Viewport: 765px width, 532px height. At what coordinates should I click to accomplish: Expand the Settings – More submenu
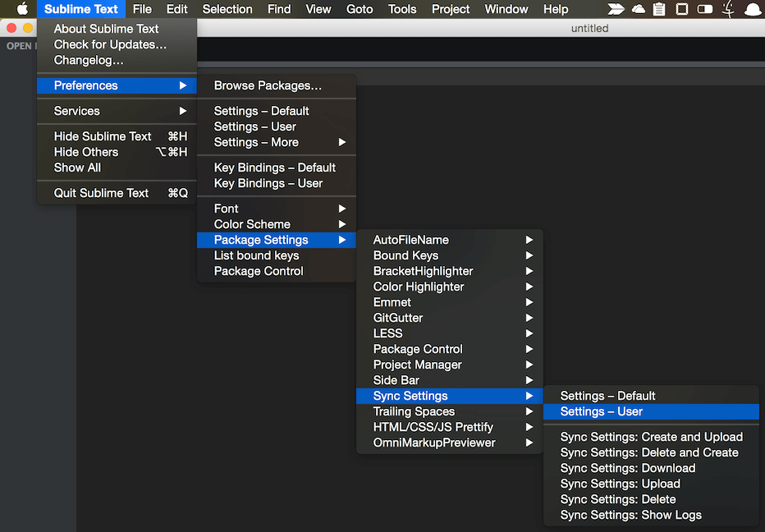click(x=277, y=142)
